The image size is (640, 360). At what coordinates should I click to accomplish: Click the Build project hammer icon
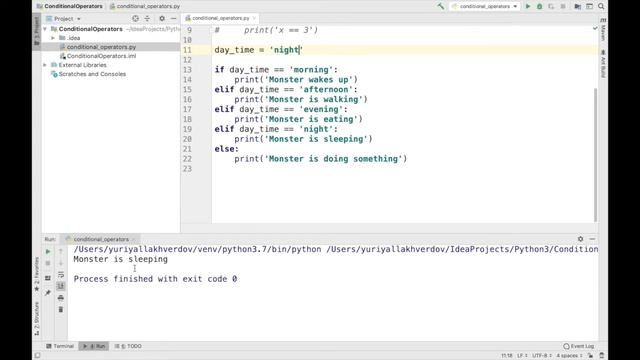point(440,6)
